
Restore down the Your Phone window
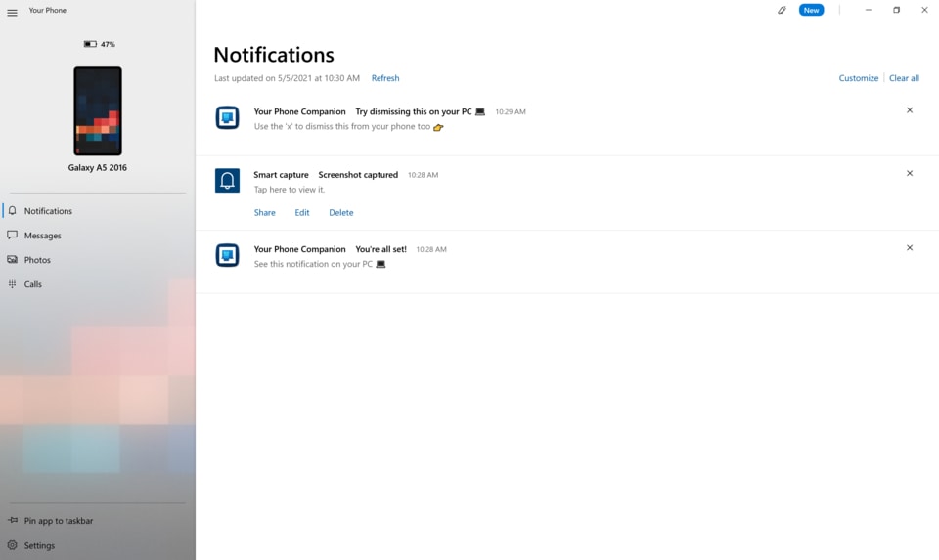click(897, 10)
